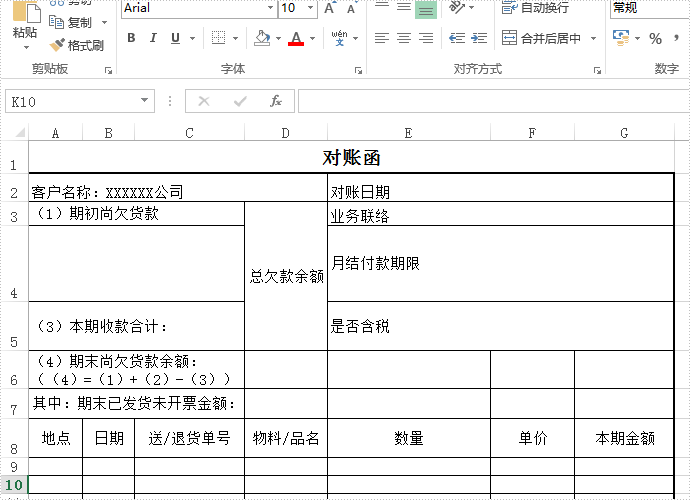Click the 月结付款期限 cell
The image size is (690, 500).
coord(501,264)
